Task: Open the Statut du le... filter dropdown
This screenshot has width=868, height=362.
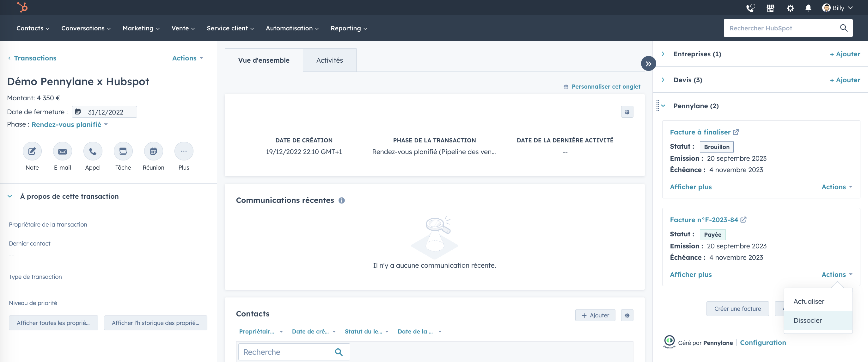Action: [x=367, y=332]
